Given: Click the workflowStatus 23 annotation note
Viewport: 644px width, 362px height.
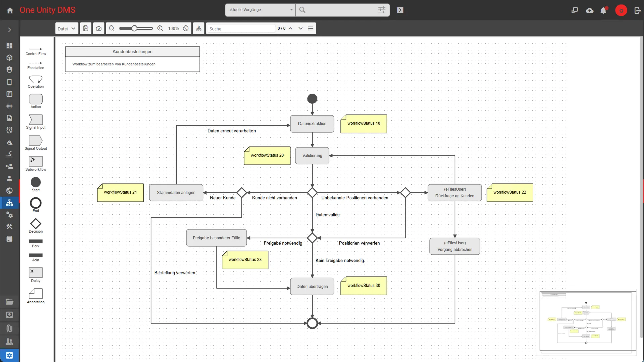Looking at the screenshot, I should click(x=245, y=260).
